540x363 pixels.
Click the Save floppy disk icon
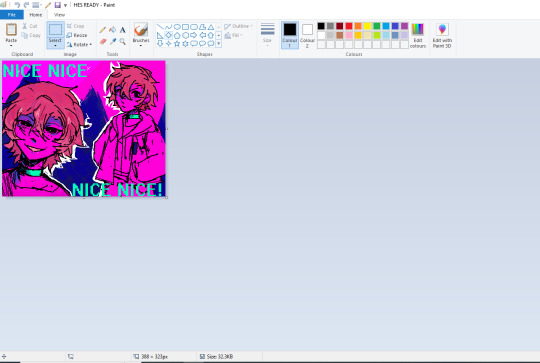coord(58,5)
